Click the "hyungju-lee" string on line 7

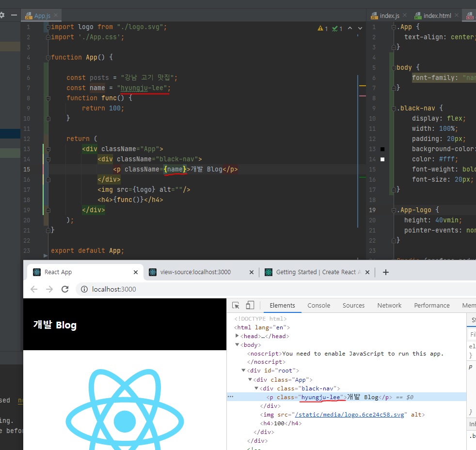[x=142, y=88]
